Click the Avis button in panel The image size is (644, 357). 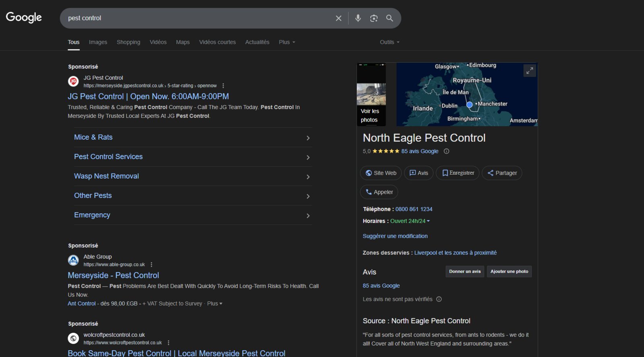pyautogui.click(x=419, y=173)
